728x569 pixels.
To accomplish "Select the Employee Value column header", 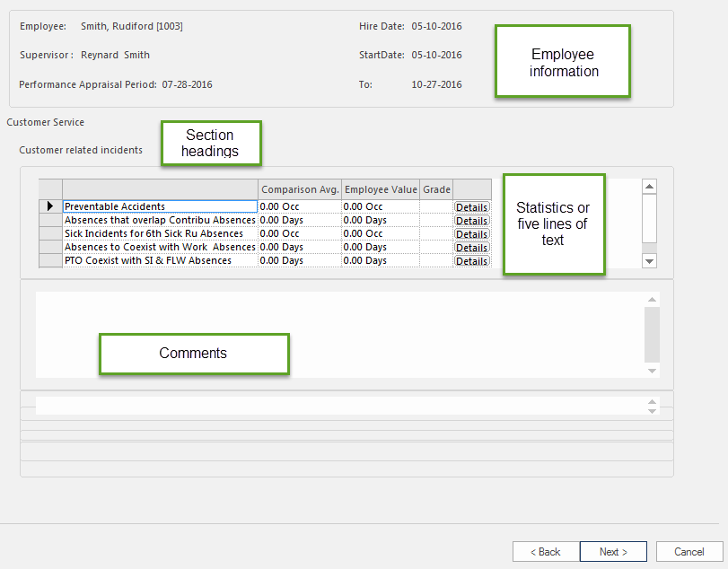I will coord(381,189).
